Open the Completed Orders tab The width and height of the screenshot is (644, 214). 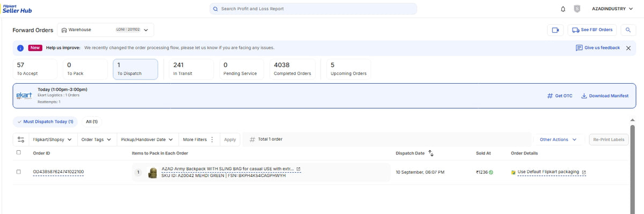point(292,69)
